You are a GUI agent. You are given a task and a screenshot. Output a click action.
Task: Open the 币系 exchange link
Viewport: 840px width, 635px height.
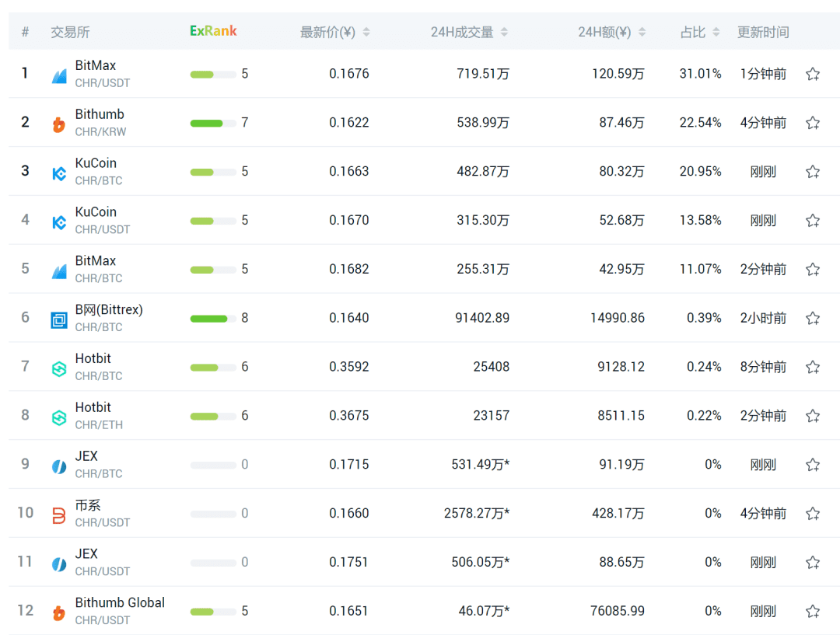(x=88, y=505)
